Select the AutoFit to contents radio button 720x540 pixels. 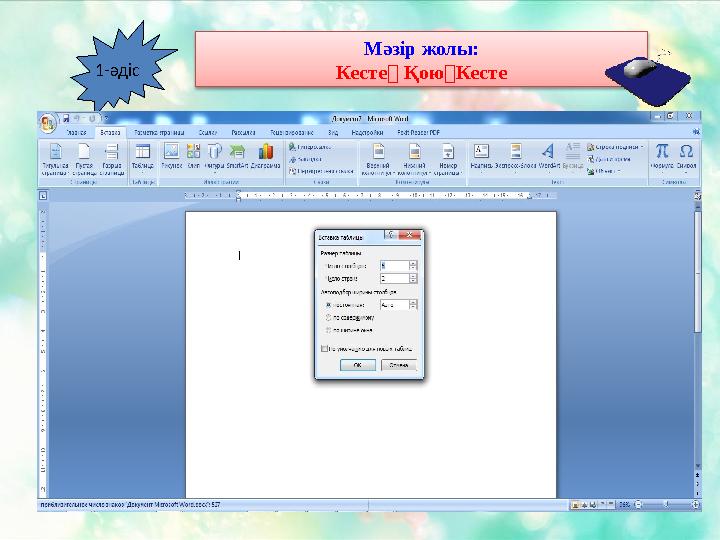pyautogui.click(x=328, y=317)
